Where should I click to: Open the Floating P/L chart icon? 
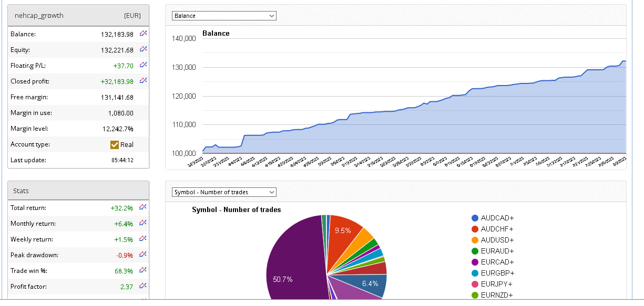[x=143, y=65]
